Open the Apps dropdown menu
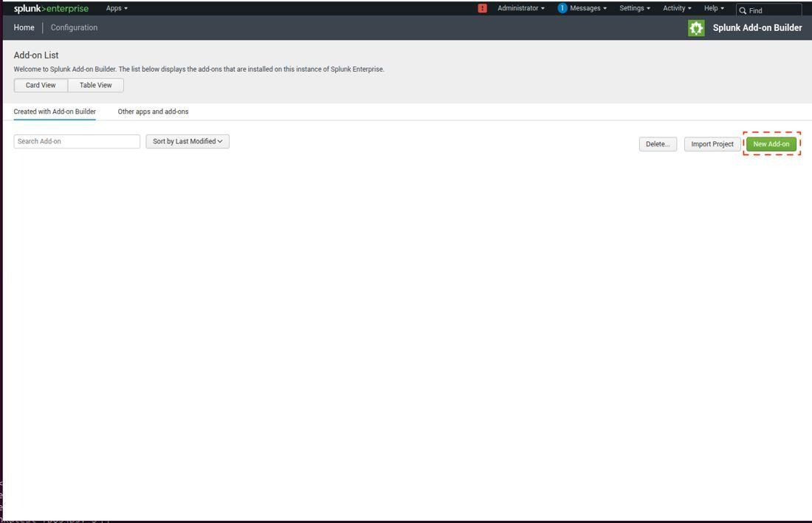 117,8
